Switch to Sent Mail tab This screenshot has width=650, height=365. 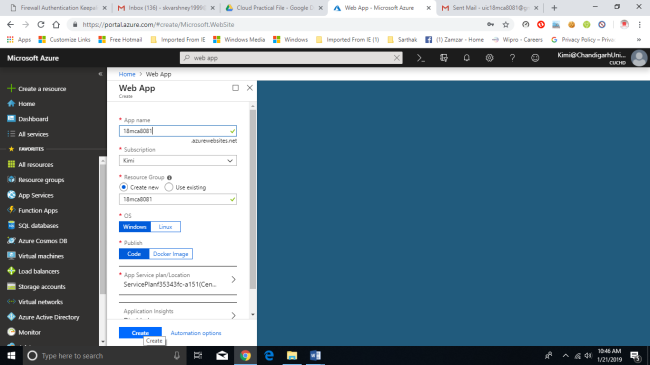(x=489, y=8)
